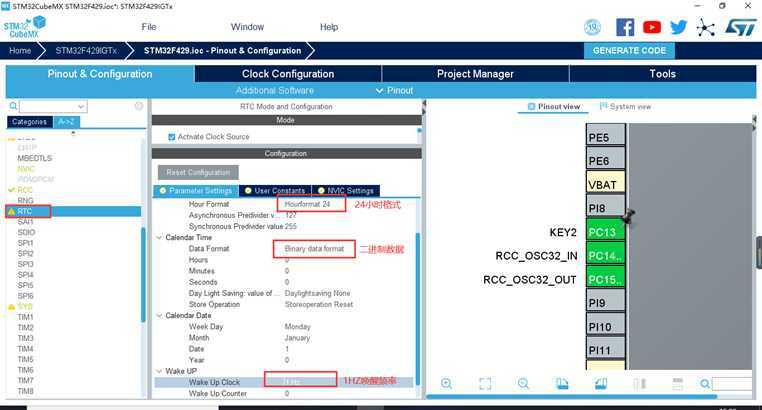Viewport: 762px width, 410px height.
Task: Switch to Clock Configuration tab
Action: point(288,74)
